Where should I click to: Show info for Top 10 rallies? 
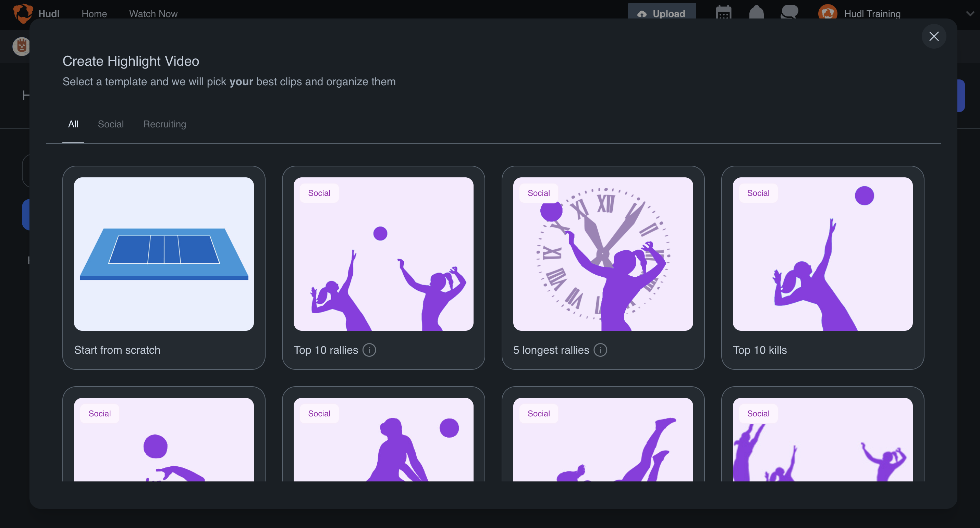point(369,350)
